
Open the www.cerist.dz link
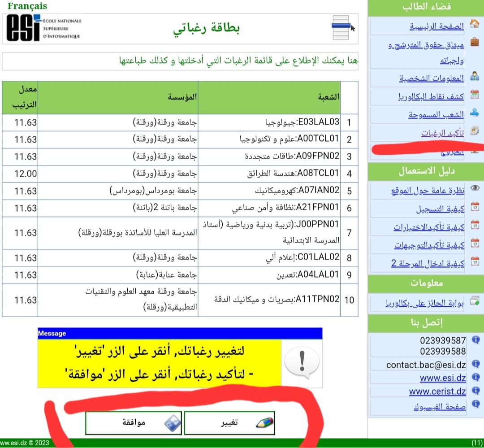pos(437,391)
